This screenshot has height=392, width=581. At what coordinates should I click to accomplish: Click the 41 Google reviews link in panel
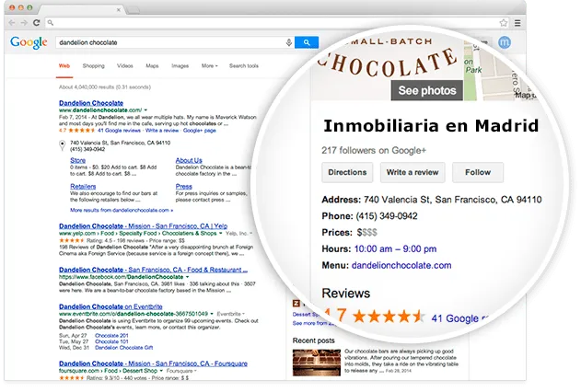[x=461, y=318]
